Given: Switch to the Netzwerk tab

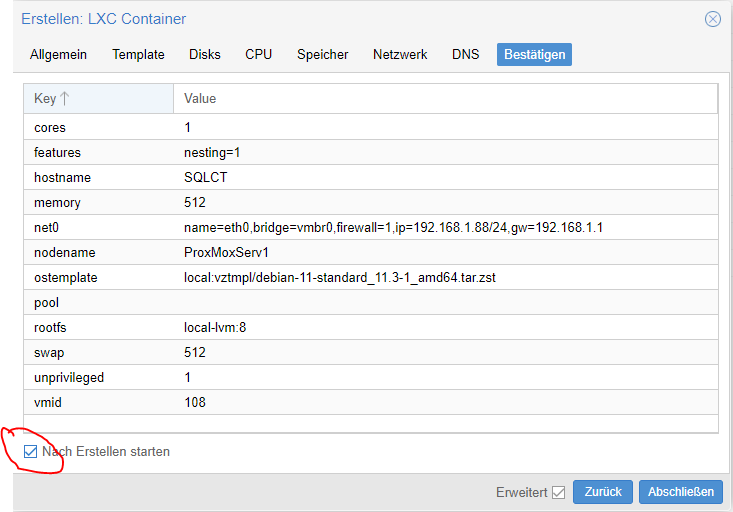Looking at the screenshot, I should tap(400, 55).
